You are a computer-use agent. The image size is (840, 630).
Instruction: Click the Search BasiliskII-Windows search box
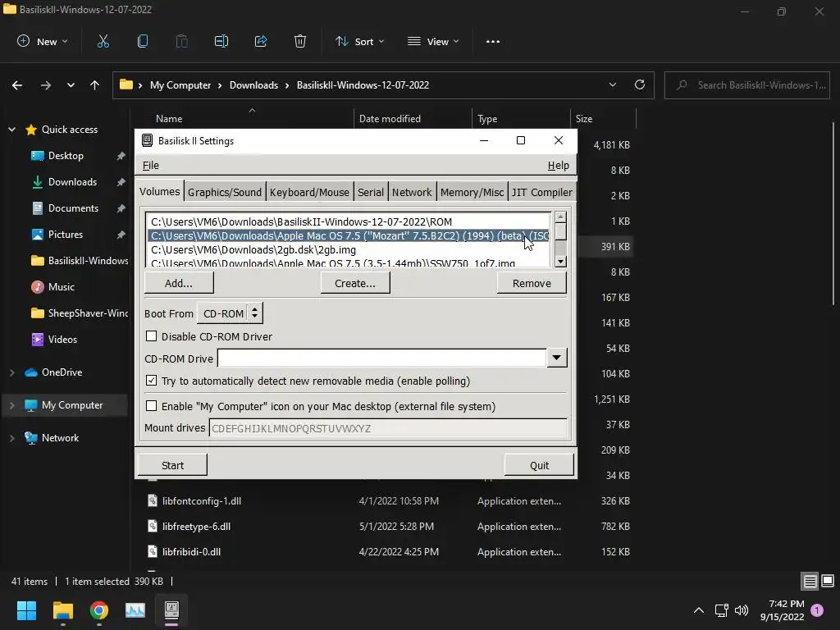tap(747, 85)
